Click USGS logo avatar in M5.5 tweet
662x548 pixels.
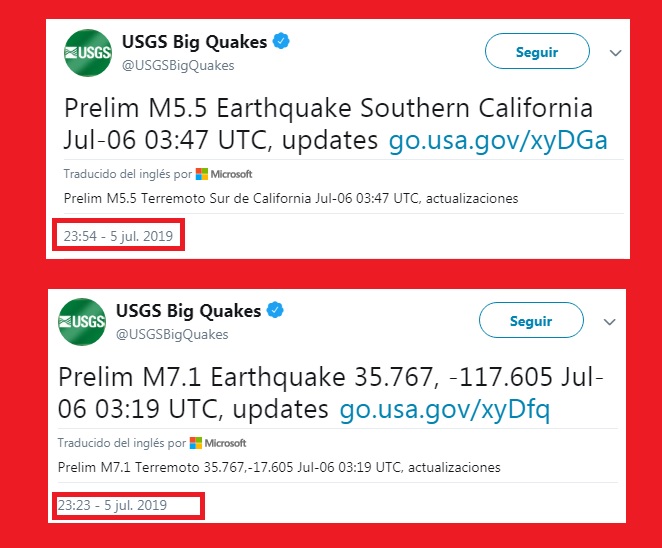87,53
